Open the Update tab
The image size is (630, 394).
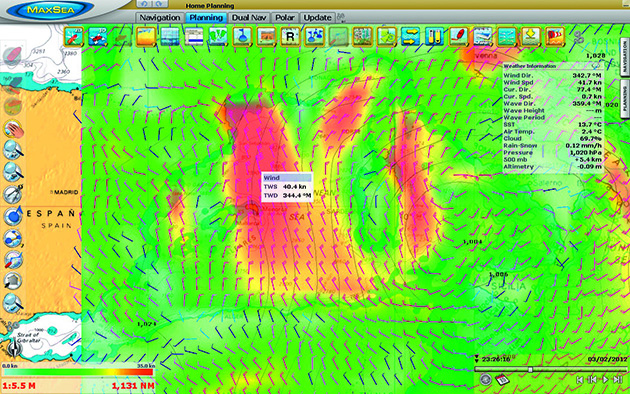pos(317,18)
